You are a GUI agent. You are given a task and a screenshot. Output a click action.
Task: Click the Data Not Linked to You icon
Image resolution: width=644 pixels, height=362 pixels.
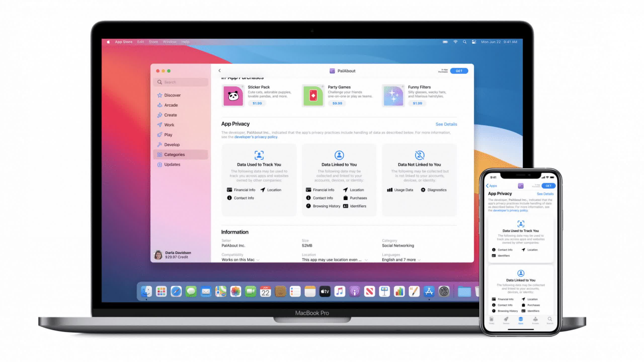coord(419,155)
